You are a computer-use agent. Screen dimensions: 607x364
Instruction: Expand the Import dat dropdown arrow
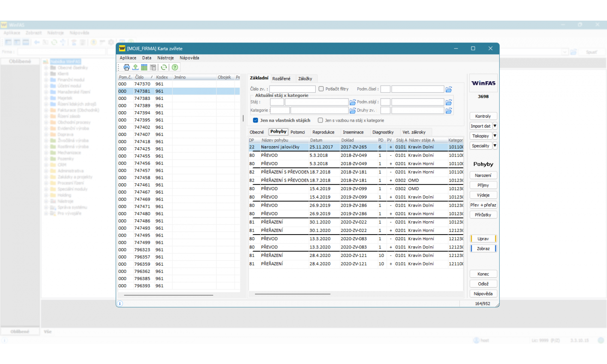(495, 126)
